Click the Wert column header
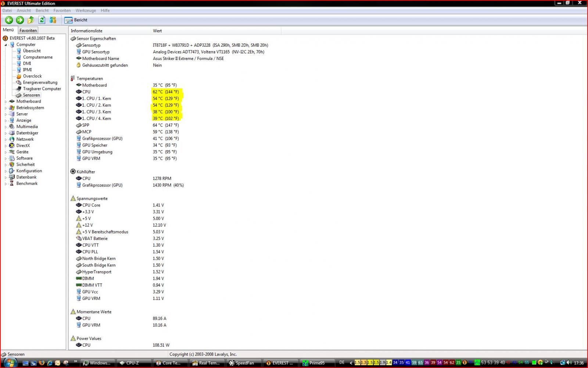The height and width of the screenshot is (368, 588). [216, 31]
